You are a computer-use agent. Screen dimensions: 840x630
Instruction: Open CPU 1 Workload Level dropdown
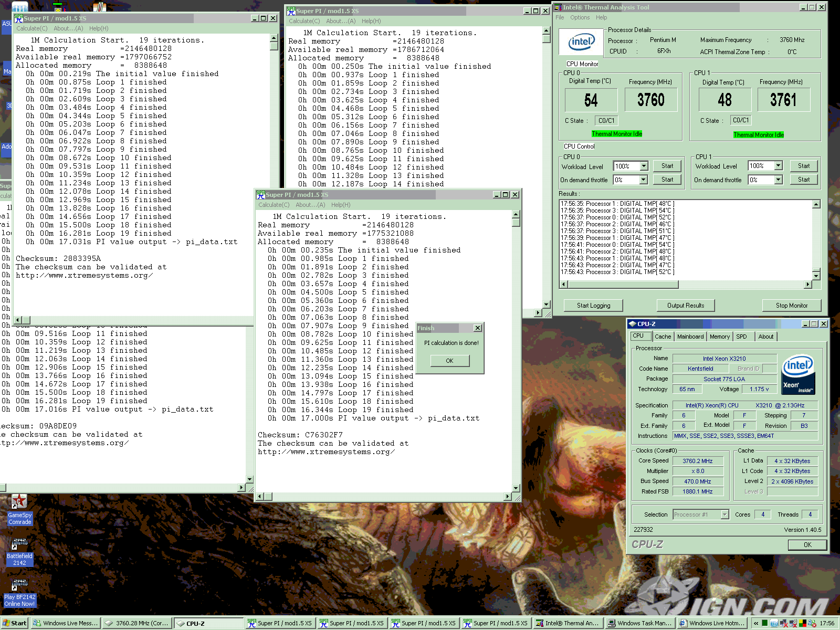pos(779,166)
